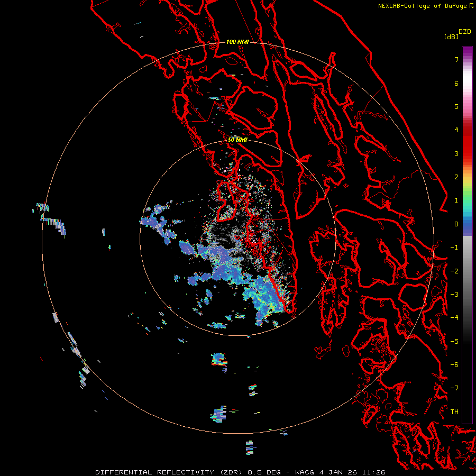Select the 5 tick label on the color scale
Viewport: 476px width, 476px height.
456,106
